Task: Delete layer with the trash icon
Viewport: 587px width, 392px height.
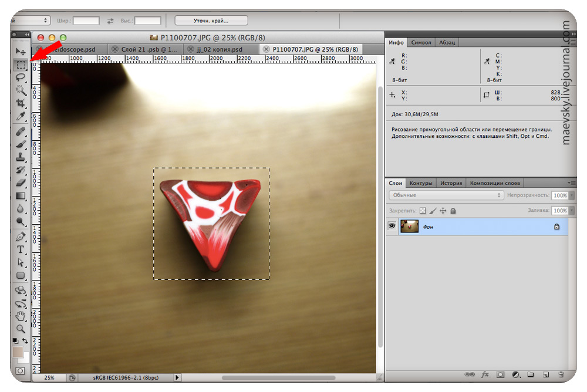Action: click(x=561, y=374)
